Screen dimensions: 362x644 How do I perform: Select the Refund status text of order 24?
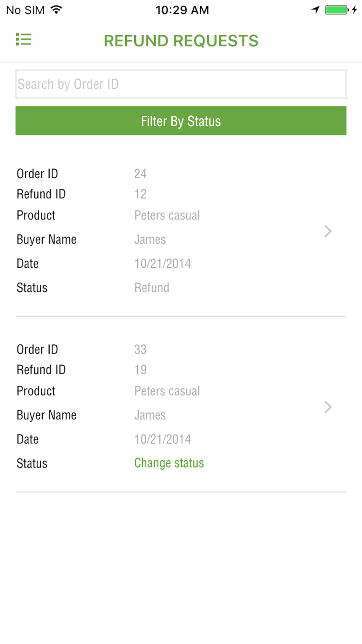(x=152, y=288)
